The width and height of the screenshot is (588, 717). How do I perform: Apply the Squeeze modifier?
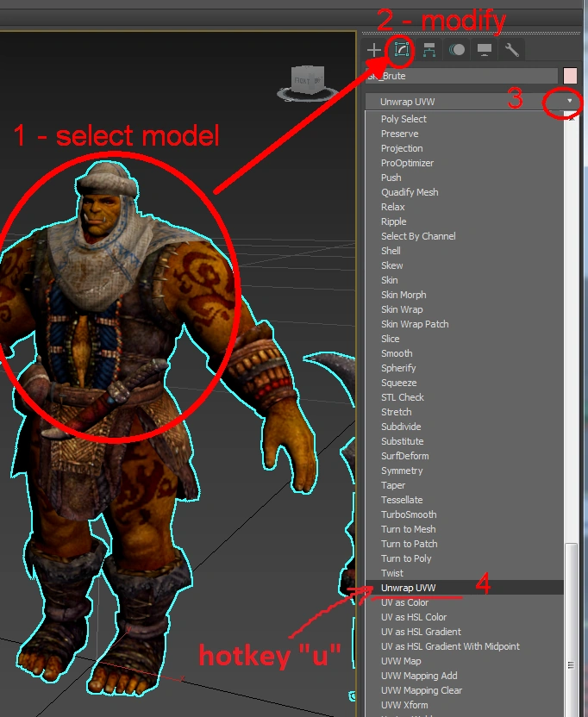pyautogui.click(x=398, y=383)
